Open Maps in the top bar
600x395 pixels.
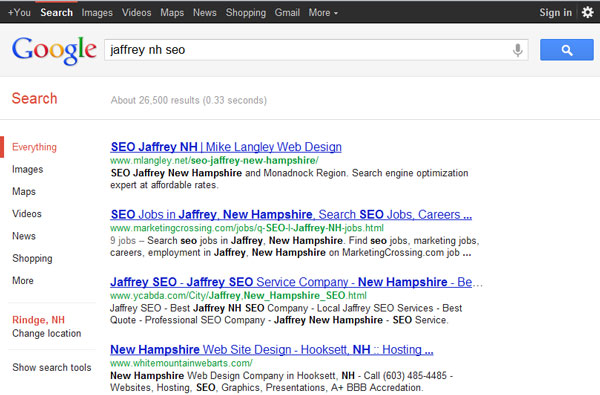(x=172, y=13)
